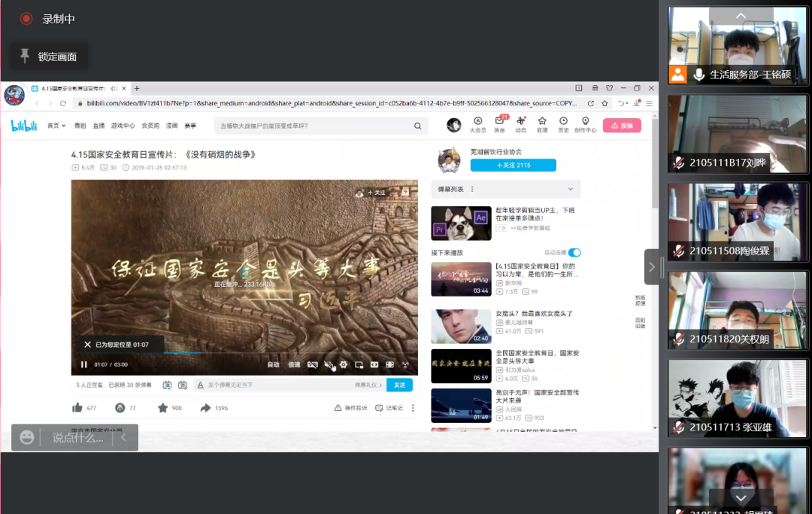Open the danmaku font style 'A' icon
This screenshot has width=812, height=514.
(x=201, y=385)
